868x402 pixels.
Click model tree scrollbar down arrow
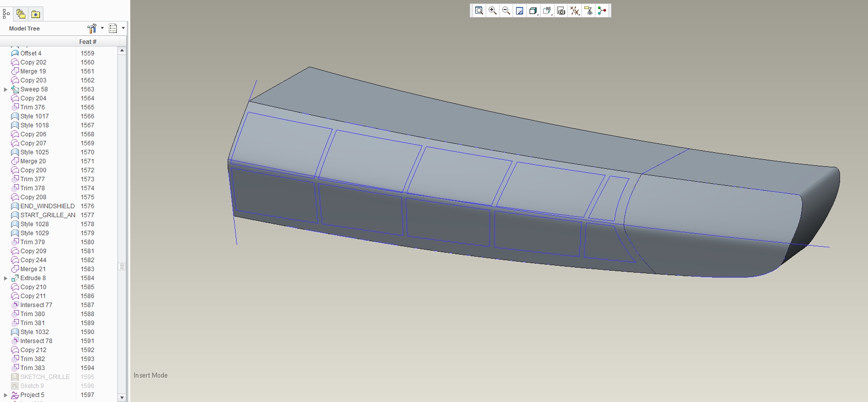122,398
